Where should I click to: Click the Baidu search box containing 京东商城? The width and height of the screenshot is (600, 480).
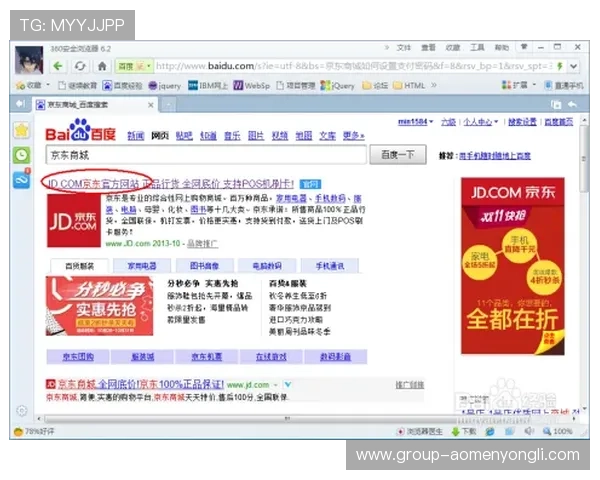[x=206, y=155]
